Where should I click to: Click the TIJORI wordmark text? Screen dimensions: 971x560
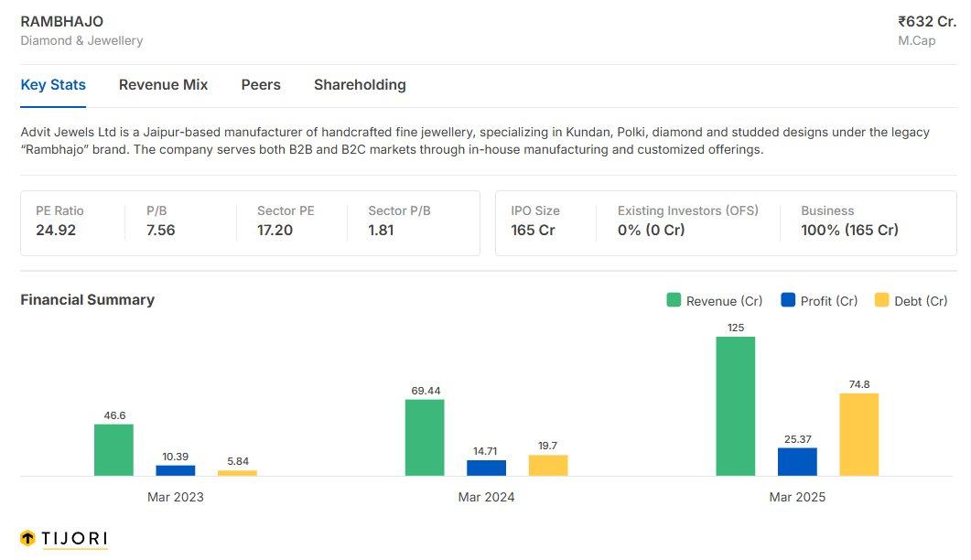click(x=74, y=538)
